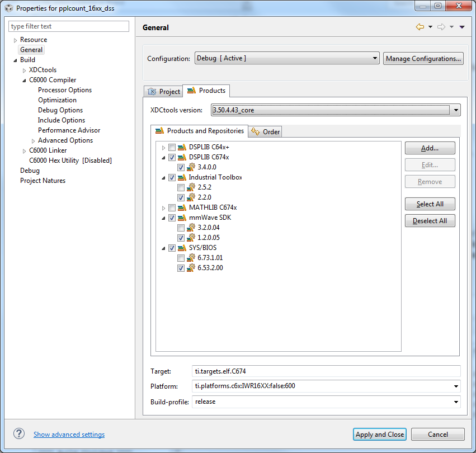Enable the DSPLIB C64x+ checkbox

[x=172, y=148]
